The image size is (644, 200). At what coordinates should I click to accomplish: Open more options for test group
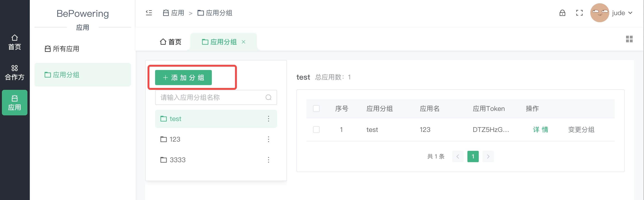click(269, 119)
